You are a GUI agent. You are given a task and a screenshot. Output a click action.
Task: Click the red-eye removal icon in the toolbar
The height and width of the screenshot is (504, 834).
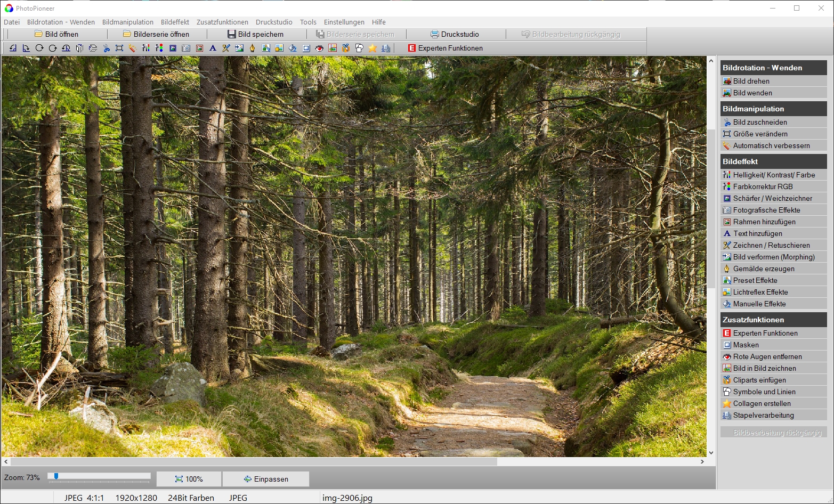tap(319, 48)
